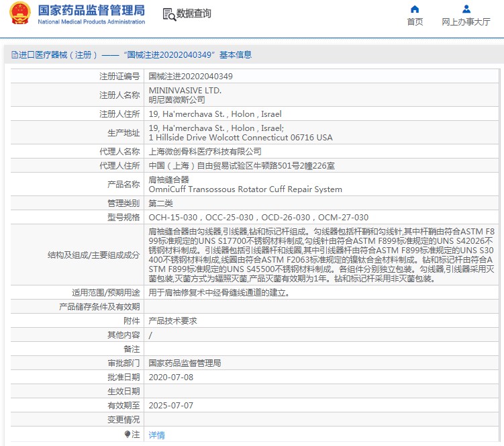Select model specs OCH-15-030 row value

(x=258, y=218)
